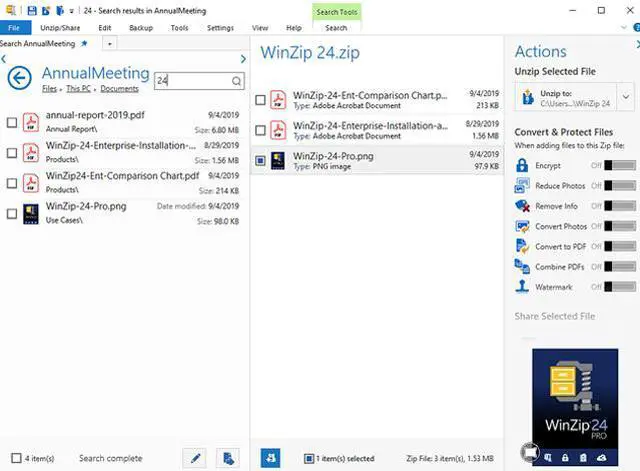
Task: Open the Edit ribbon tab
Action: 104,28
